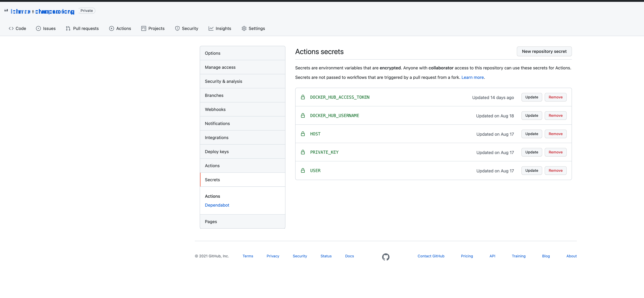The image size is (644, 298).
Task: Click New repository secret button
Action: click(544, 51)
